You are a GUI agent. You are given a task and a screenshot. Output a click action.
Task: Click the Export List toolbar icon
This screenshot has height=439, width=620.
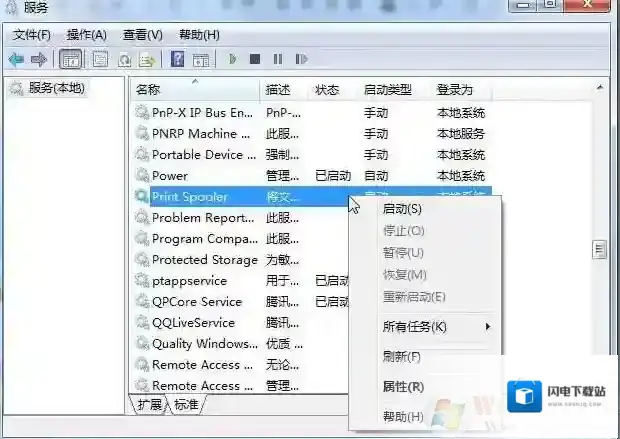(147, 59)
